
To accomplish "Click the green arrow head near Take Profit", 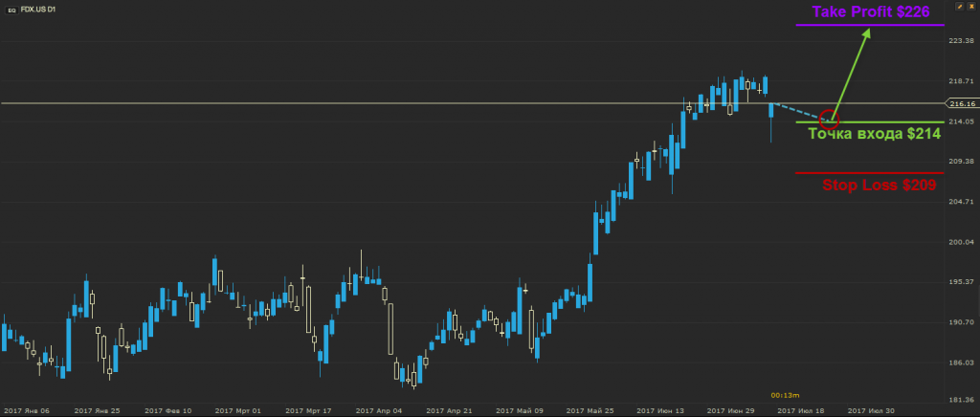I will [x=868, y=33].
